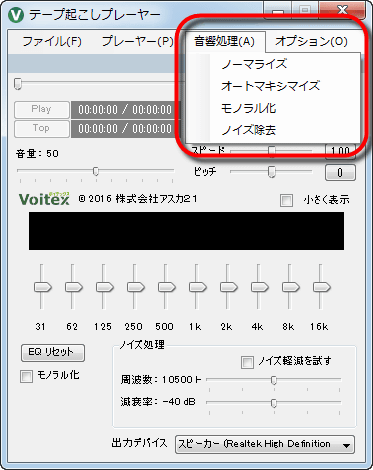
Task: Click the 1k equalizer slider
Action: coord(197,287)
